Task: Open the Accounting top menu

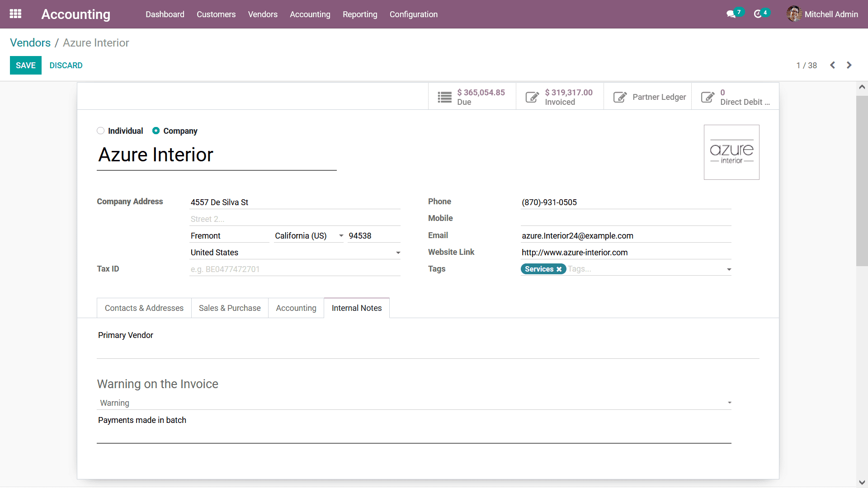Action: (310, 14)
